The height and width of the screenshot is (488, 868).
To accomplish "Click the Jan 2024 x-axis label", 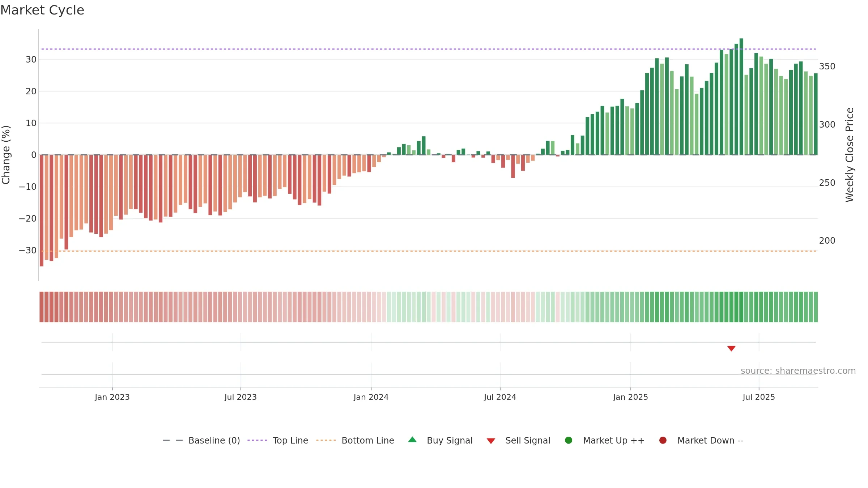I will tap(371, 397).
